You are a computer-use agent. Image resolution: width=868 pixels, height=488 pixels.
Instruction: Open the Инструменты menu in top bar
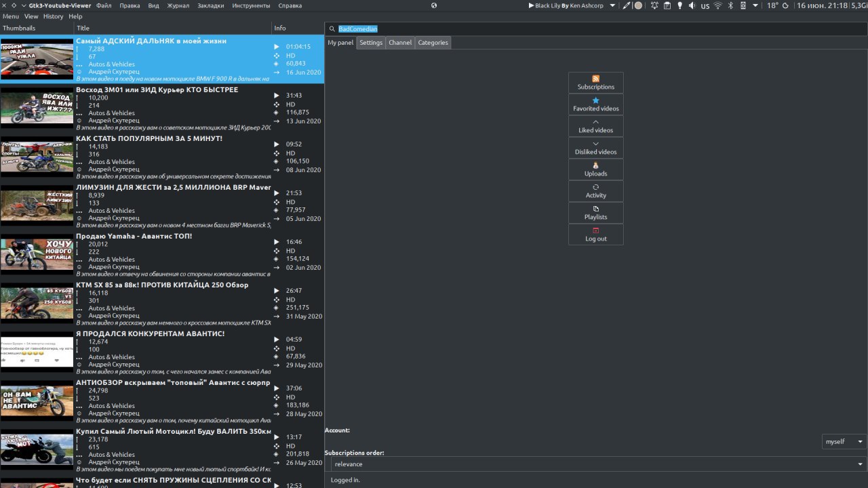[x=251, y=5]
